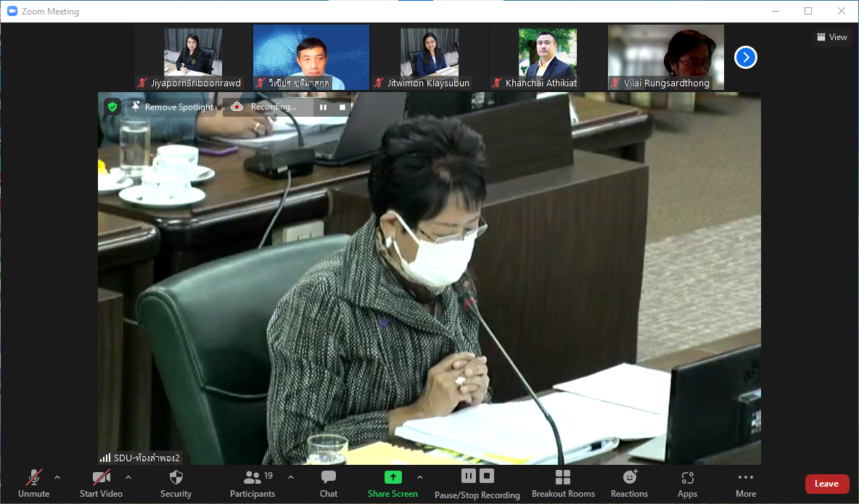Select Jitwimon Klaysubun's video thumbnail
The width and height of the screenshot is (859, 504).
point(429,57)
